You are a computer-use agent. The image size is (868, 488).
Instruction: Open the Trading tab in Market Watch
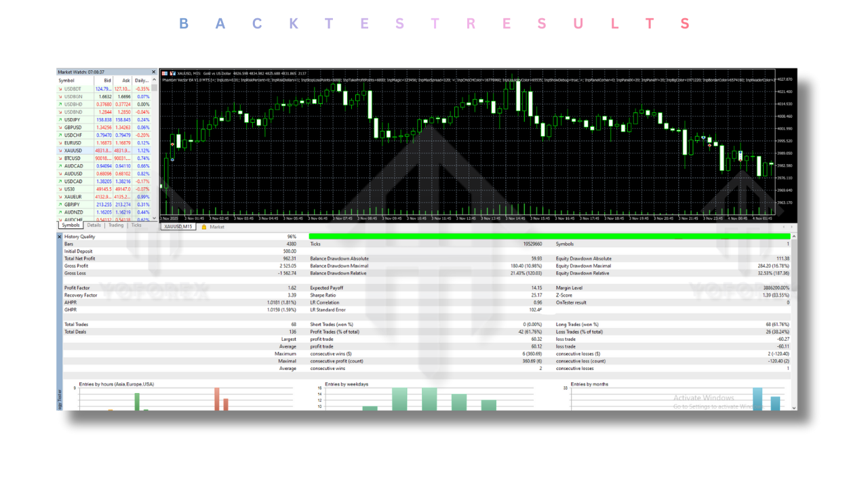coord(116,225)
